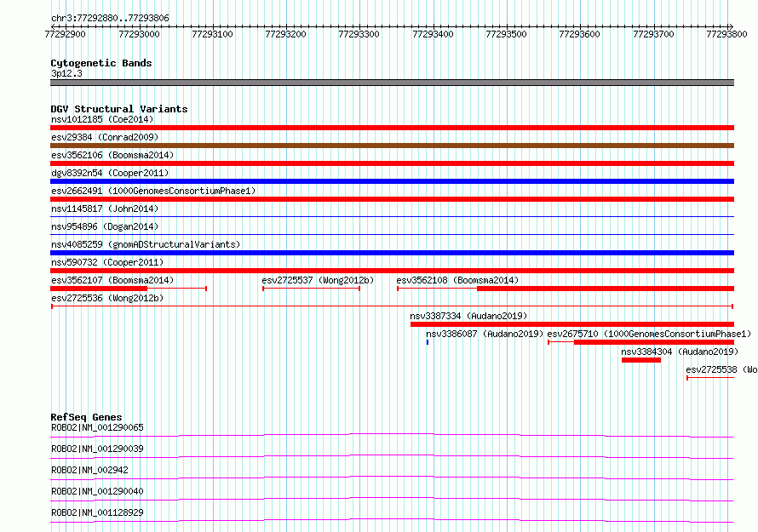
Task: Click ruler position 77293800
Action: pyautogui.click(x=726, y=34)
